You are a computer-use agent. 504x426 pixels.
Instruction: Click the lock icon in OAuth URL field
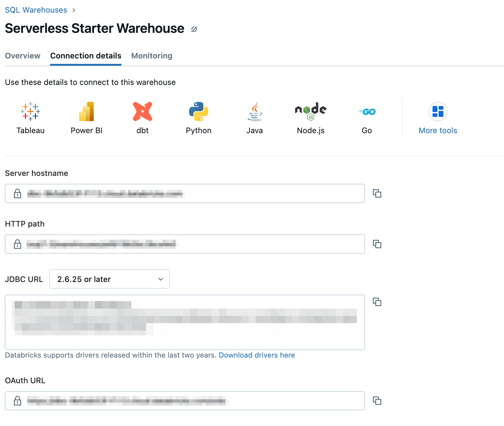point(17,401)
